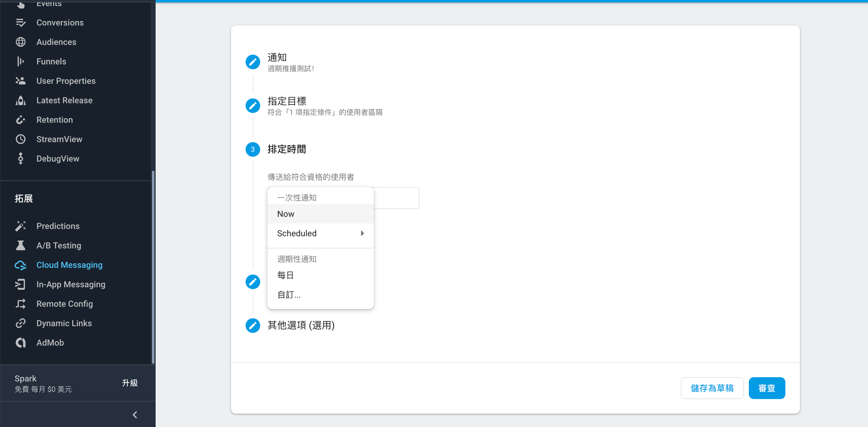Screen dimensions: 868x427
Task: Click the AdMob logo icon
Action: 21,343
